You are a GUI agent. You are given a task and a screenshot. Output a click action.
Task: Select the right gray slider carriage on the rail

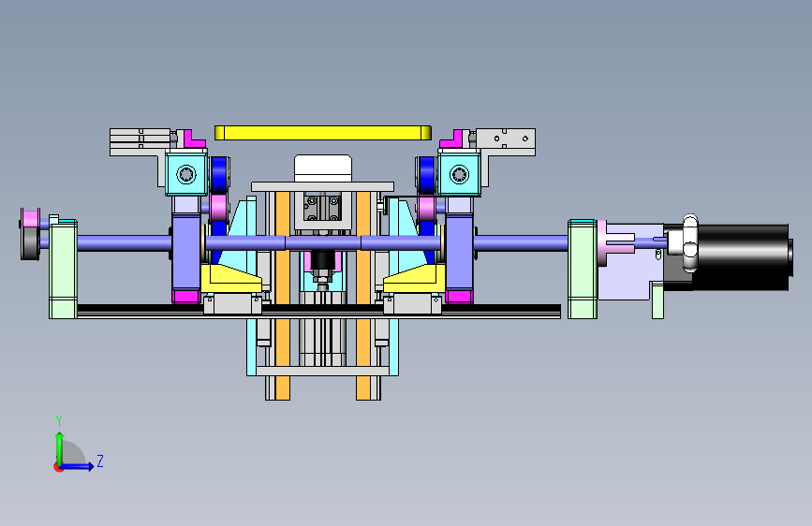pos(412,304)
